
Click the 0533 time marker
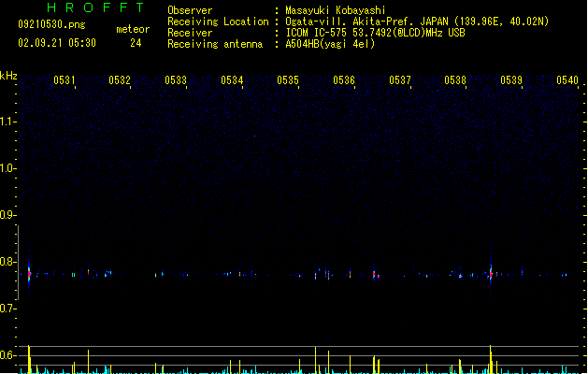tap(176, 80)
